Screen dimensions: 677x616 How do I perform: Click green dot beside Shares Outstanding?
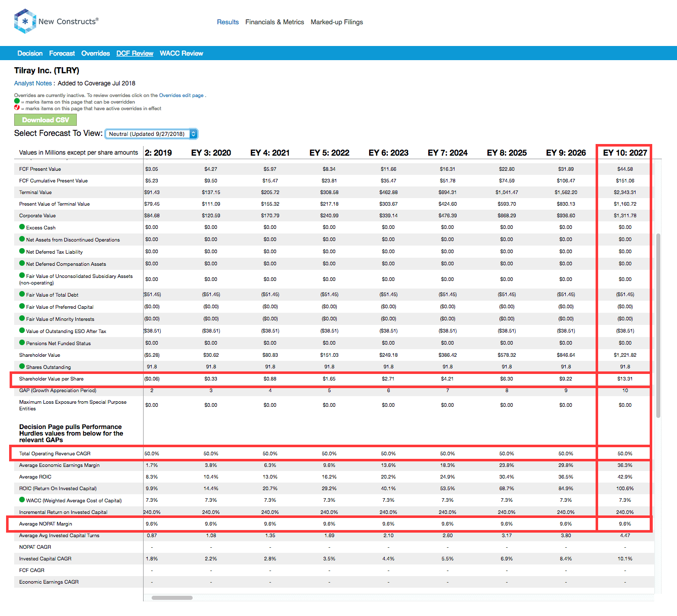tap(22, 366)
